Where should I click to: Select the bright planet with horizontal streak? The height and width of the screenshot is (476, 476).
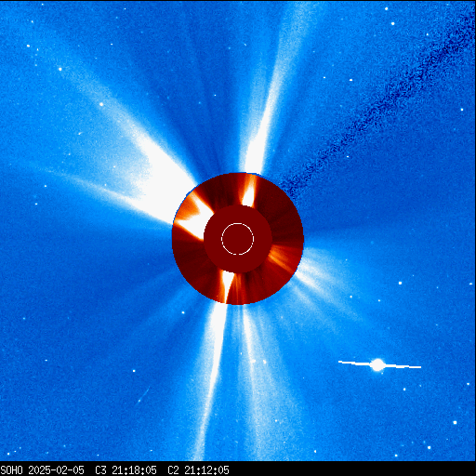378,364
